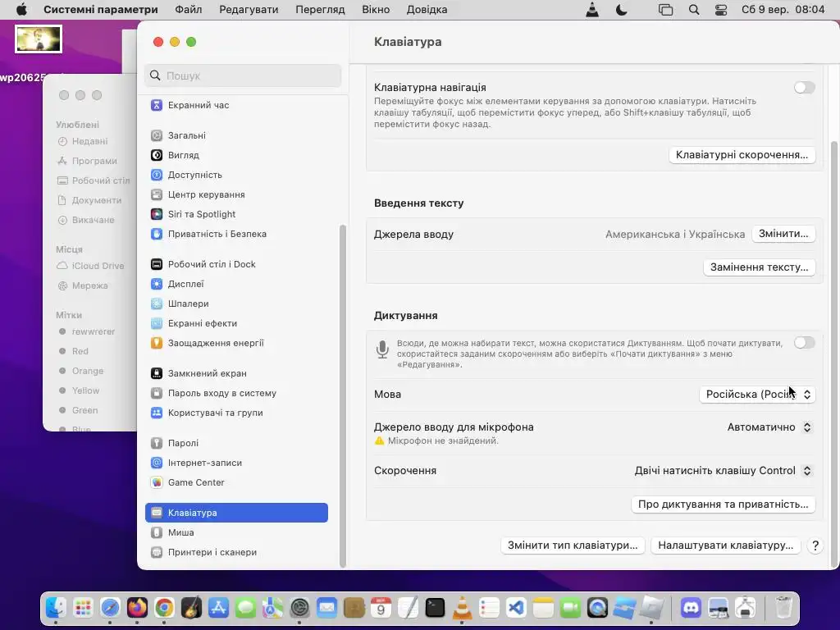Open Discord from the Dock

[691, 608]
